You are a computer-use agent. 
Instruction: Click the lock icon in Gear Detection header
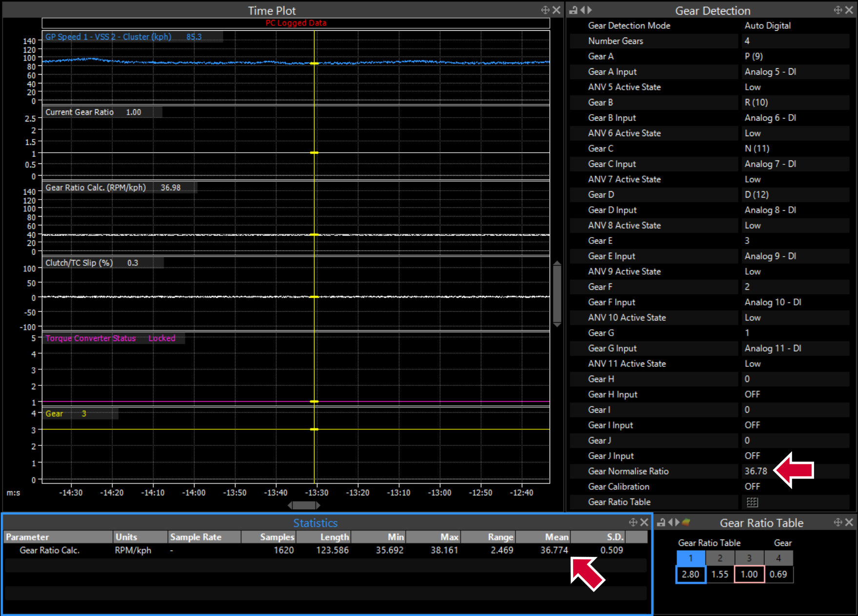pyautogui.click(x=574, y=10)
